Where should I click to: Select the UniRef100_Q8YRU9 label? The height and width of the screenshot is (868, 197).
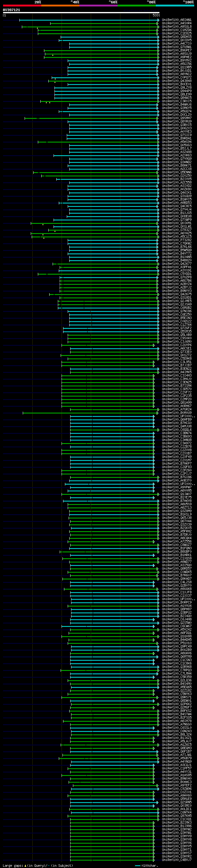click(176, 122)
